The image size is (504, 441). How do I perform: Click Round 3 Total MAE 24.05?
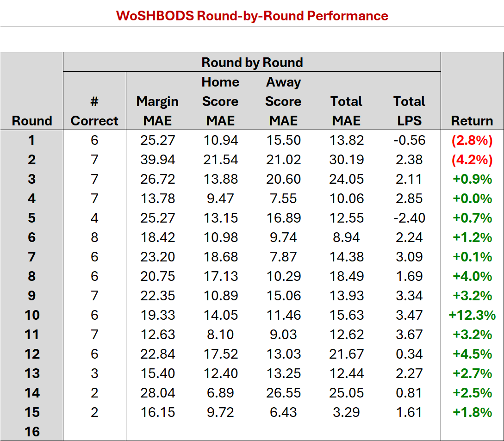(347, 179)
